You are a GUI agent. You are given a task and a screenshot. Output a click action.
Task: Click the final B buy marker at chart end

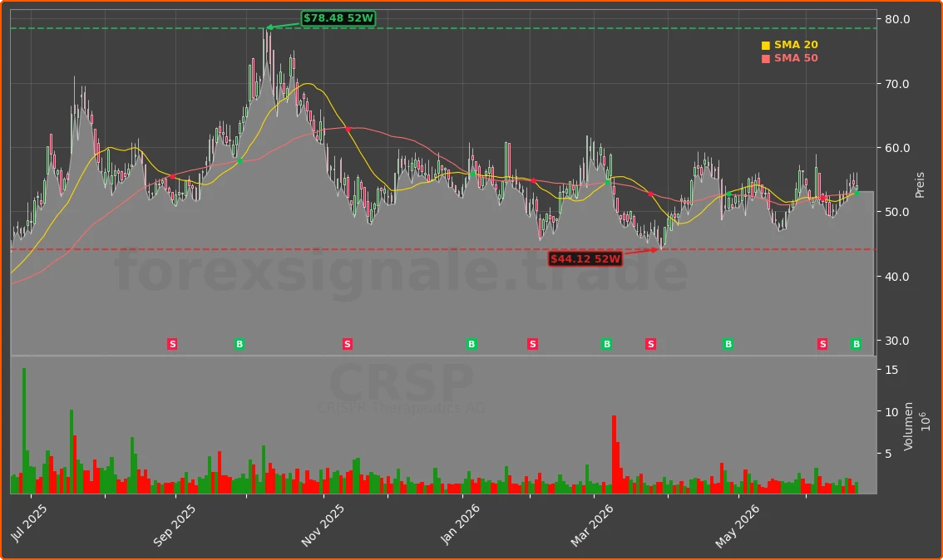click(x=857, y=344)
